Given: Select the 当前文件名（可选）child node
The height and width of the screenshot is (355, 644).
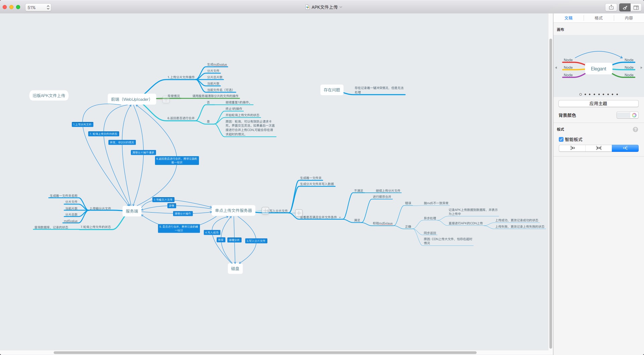Looking at the screenshot, I should (x=220, y=90).
